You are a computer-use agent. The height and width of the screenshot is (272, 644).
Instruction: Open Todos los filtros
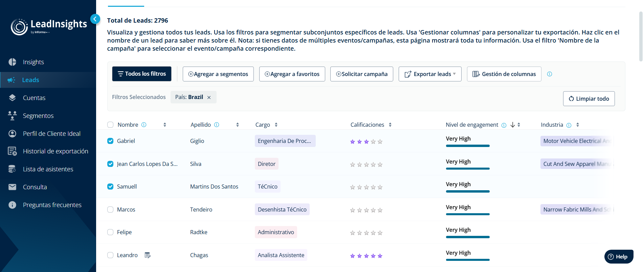[x=142, y=74]
